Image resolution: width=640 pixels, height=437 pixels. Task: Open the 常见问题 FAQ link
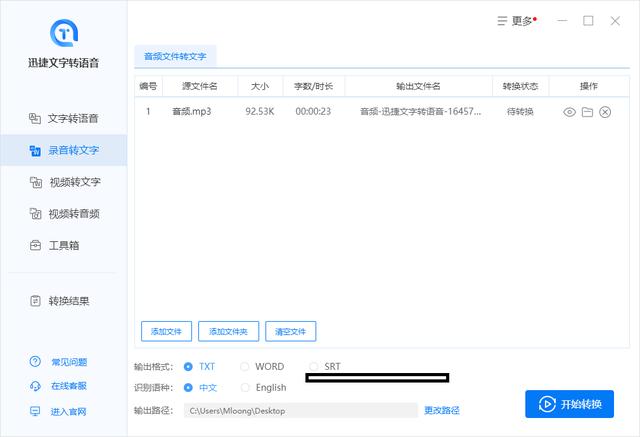[x=69, y=362]
